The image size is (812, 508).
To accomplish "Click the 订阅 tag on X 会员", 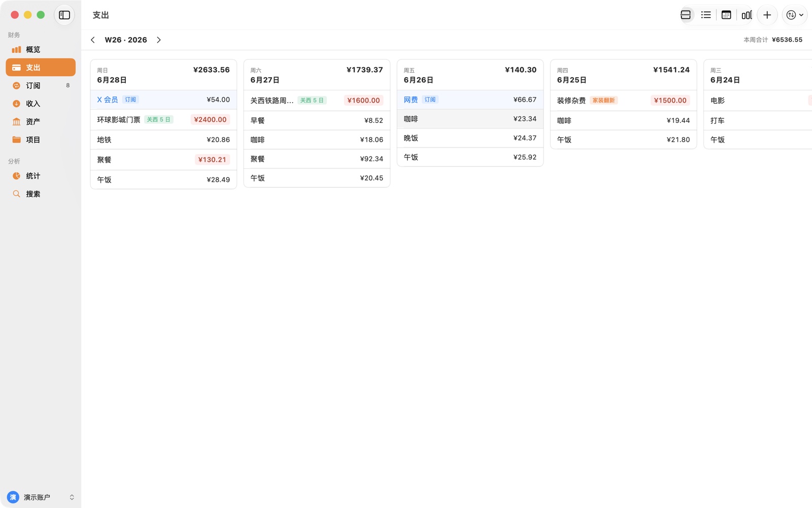I will [x=130, y=100].
